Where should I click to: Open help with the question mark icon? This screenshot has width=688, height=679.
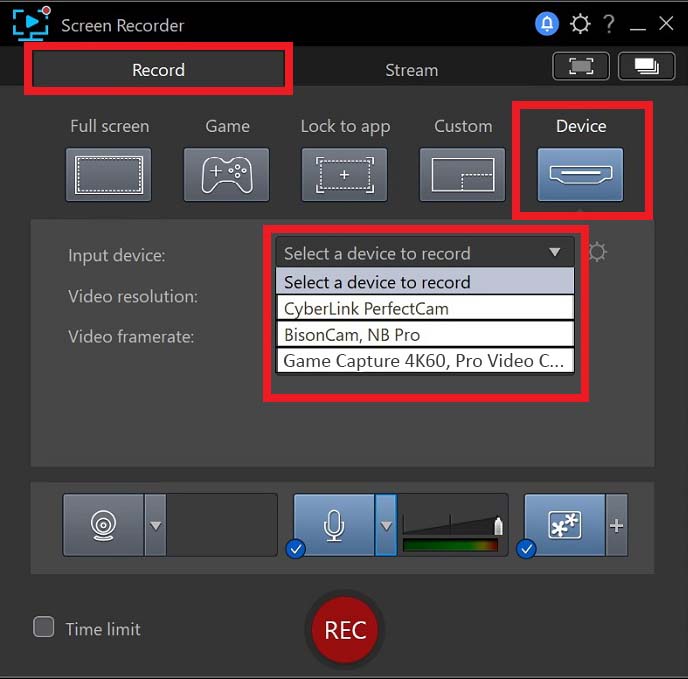point(609,24)
